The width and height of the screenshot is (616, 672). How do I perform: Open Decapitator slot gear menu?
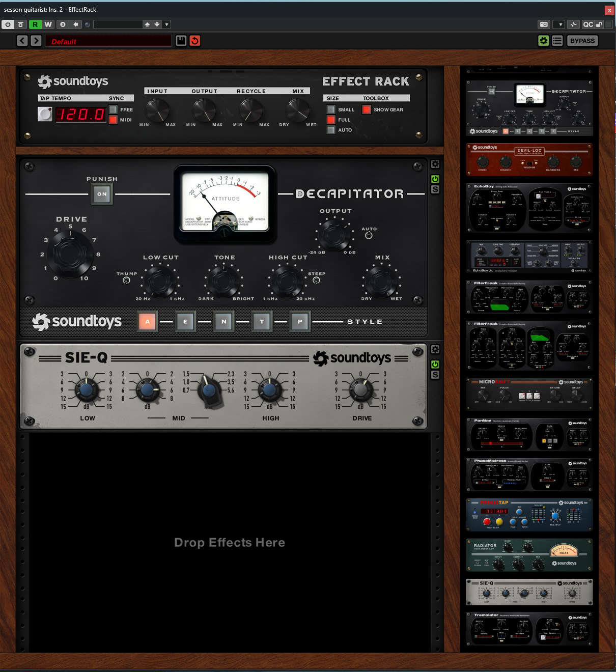click(435, 164)
